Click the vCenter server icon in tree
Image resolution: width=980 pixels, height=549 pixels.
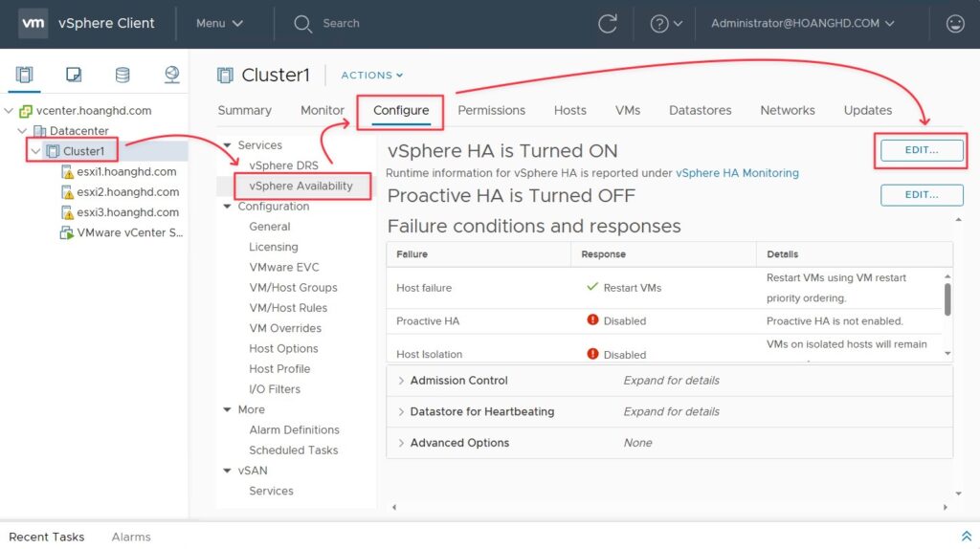click(x=26, y=111)
